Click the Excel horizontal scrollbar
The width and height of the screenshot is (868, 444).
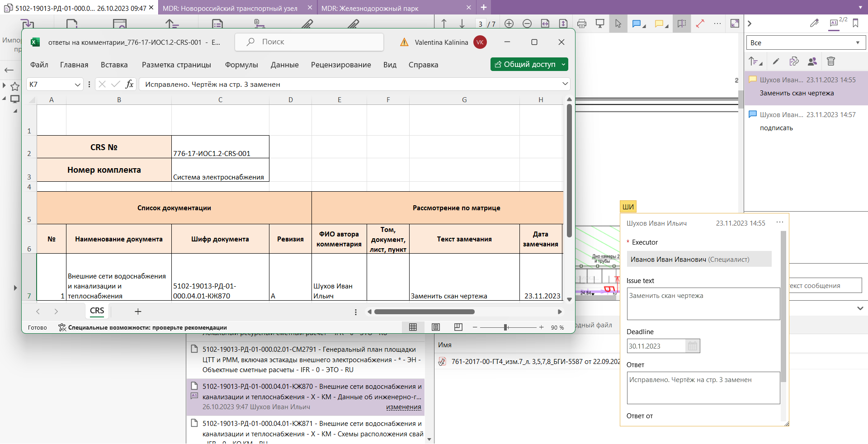click(424, 312)
